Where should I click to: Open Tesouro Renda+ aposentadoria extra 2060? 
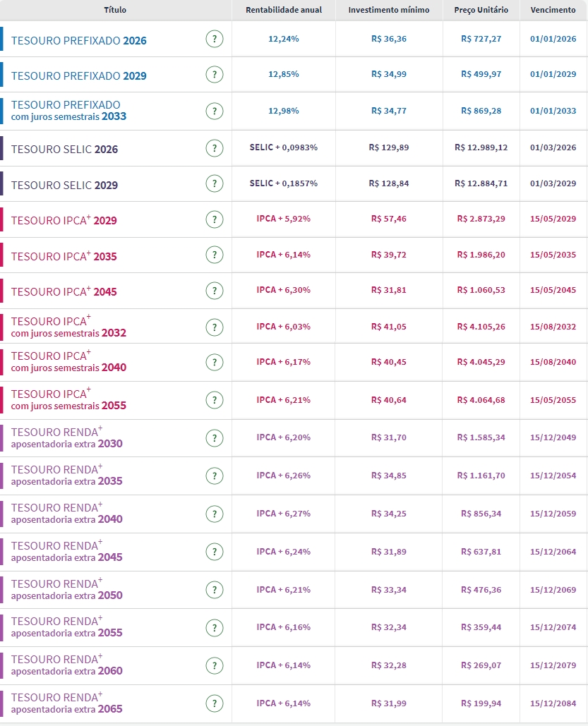pos(66,665)
